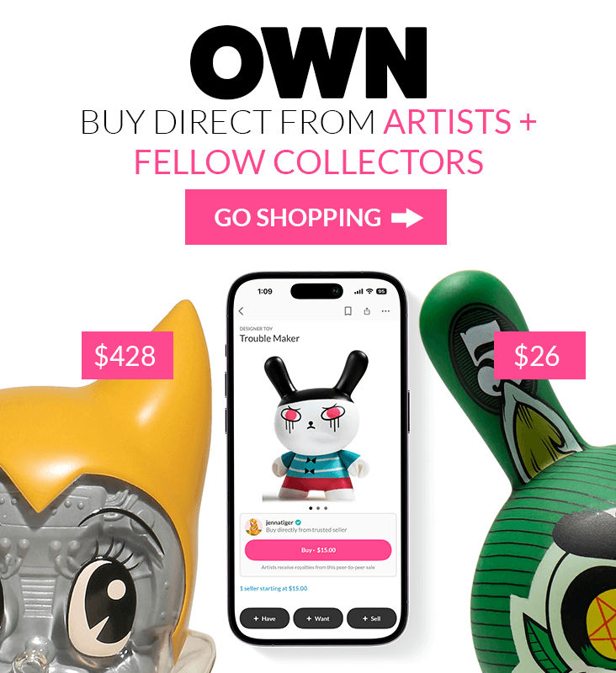Click the jennatiger seller name
Viewport: 616px width, 673px height.
[x=279, y=522]
